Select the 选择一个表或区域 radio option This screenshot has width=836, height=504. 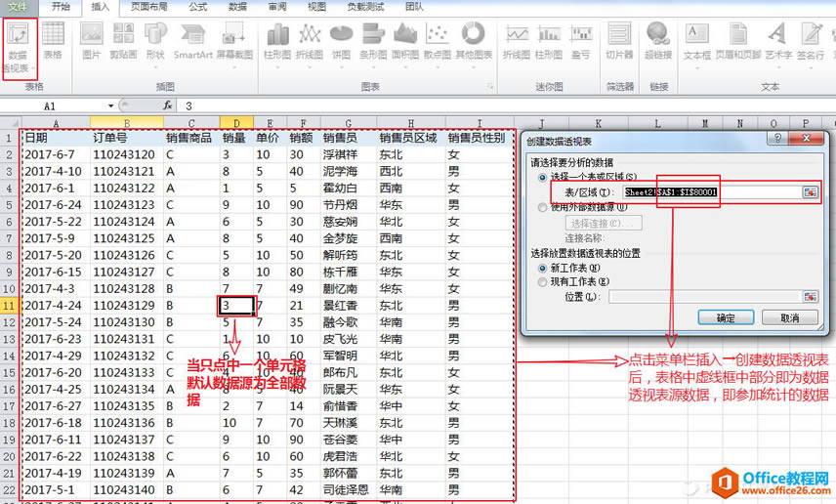coord(543,177)
